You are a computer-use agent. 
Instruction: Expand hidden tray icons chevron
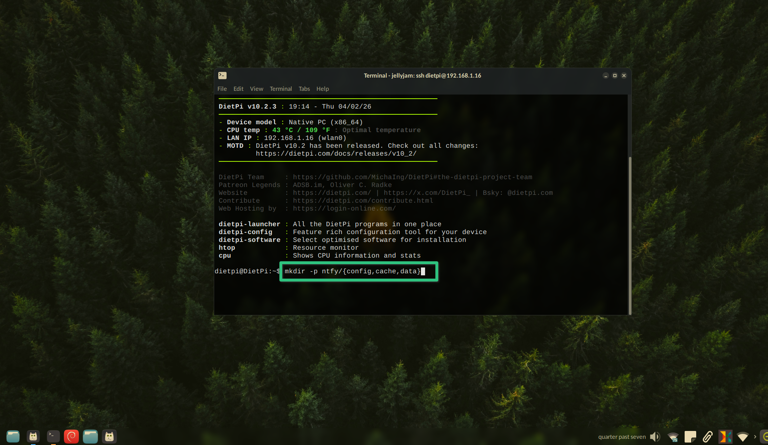(755, 437)
